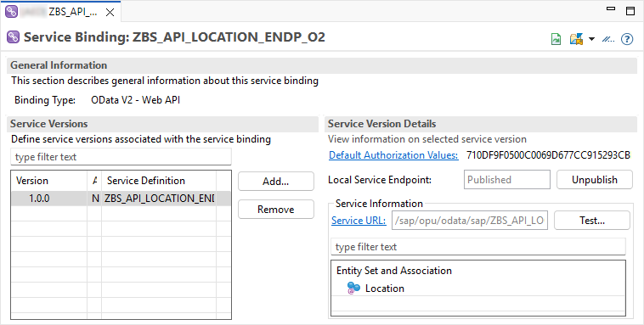Screen dimensions: 644x325
Task: Click the General Information section header
Action: pyautogui.click(x=322, y=65)
